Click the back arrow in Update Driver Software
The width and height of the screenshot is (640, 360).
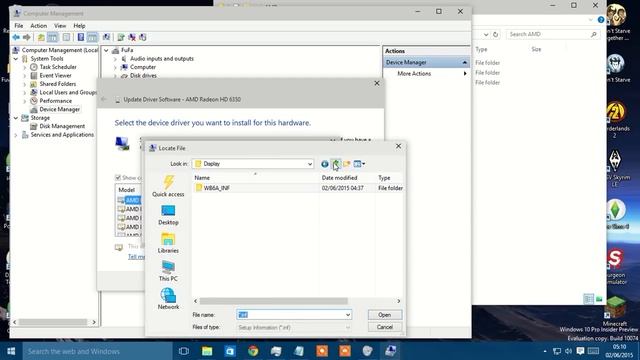point(104,99)
